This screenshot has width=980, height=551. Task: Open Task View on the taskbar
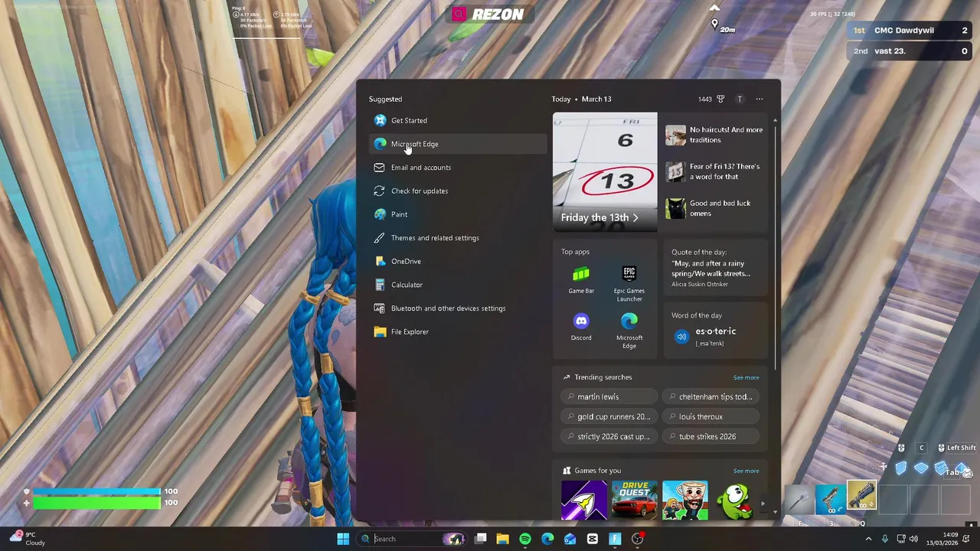[480, 539]
